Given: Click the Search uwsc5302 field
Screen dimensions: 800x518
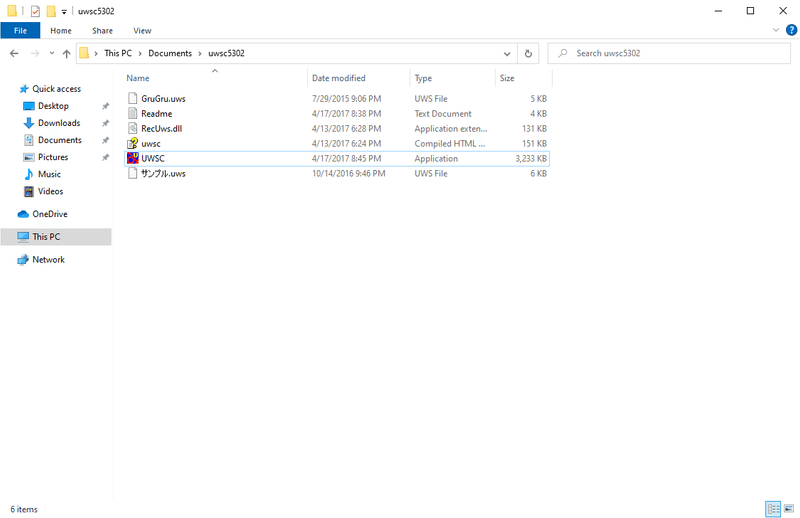Looking at the screenshot, I should coord(669,53).
